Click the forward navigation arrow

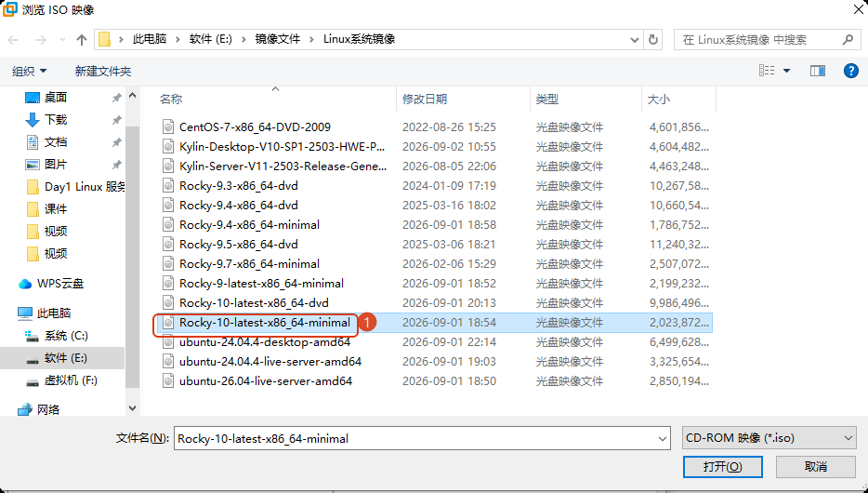coord(40,40)
